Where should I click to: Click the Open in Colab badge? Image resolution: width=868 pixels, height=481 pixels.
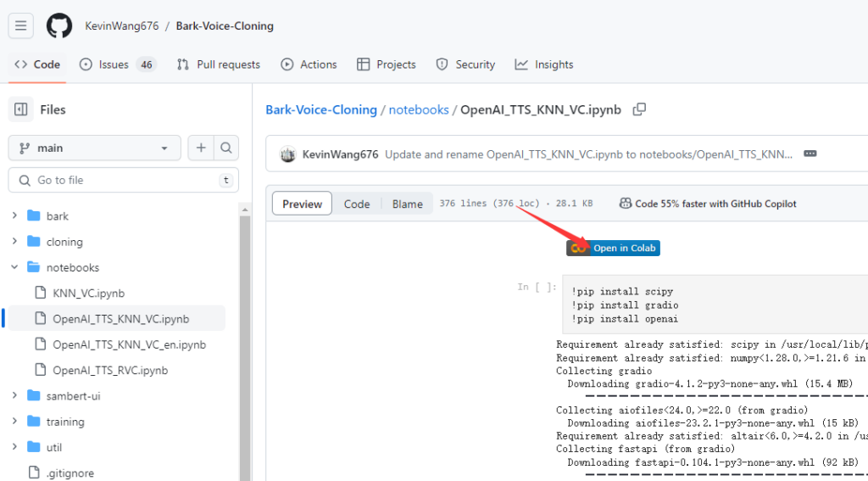613,248
